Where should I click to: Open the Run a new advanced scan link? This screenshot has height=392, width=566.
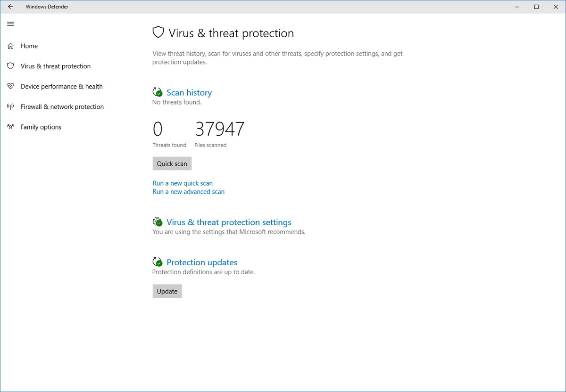pyautogui.click(x=188, y=192)
